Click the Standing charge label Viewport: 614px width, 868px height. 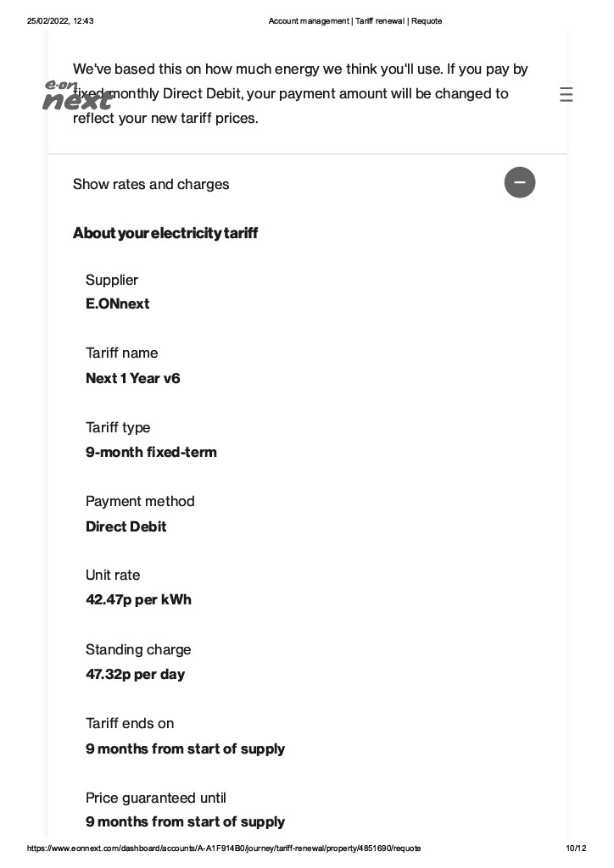click(x=138, y=649)
